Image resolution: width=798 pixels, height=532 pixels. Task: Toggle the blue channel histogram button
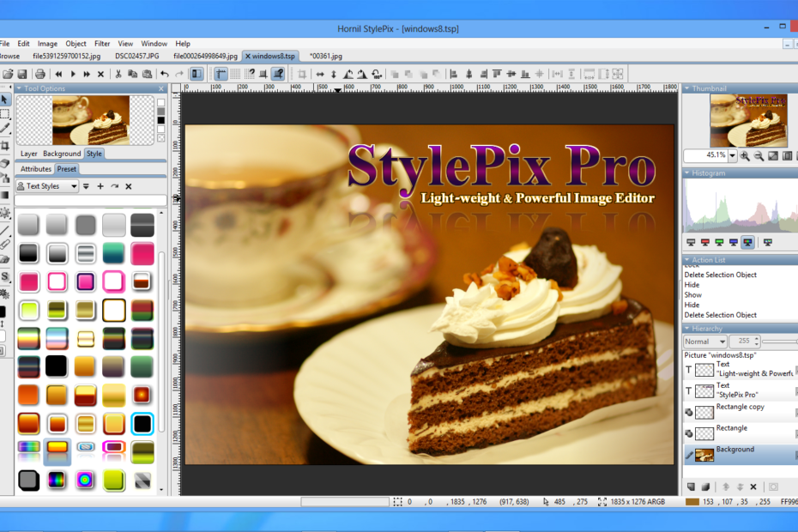734,242
